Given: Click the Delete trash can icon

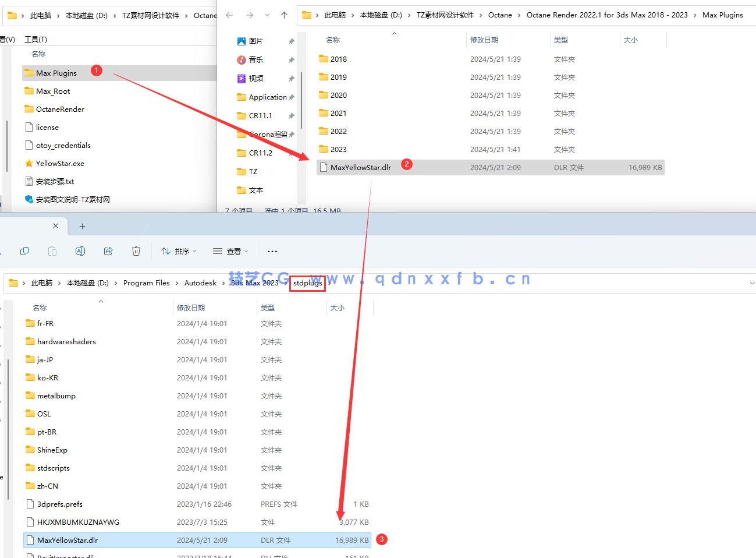Looking at the screenshot, I should click(x=136, y=251).
